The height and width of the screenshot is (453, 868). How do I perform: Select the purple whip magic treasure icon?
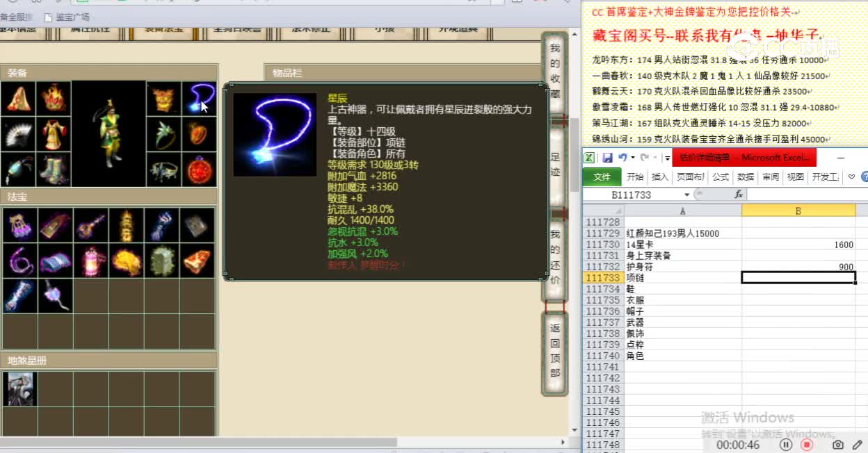point(19,261)
